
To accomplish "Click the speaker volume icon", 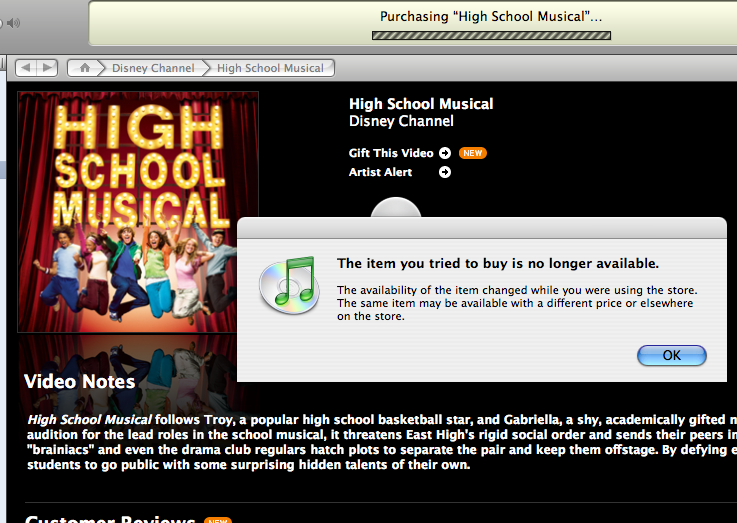I will pos(13,23).
